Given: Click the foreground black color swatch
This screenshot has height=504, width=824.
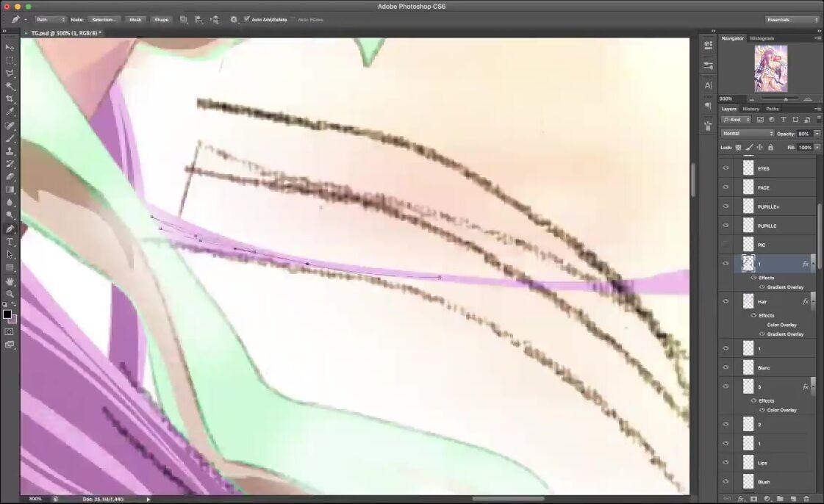Looking at the screenshot, I should tap(7, 314).
